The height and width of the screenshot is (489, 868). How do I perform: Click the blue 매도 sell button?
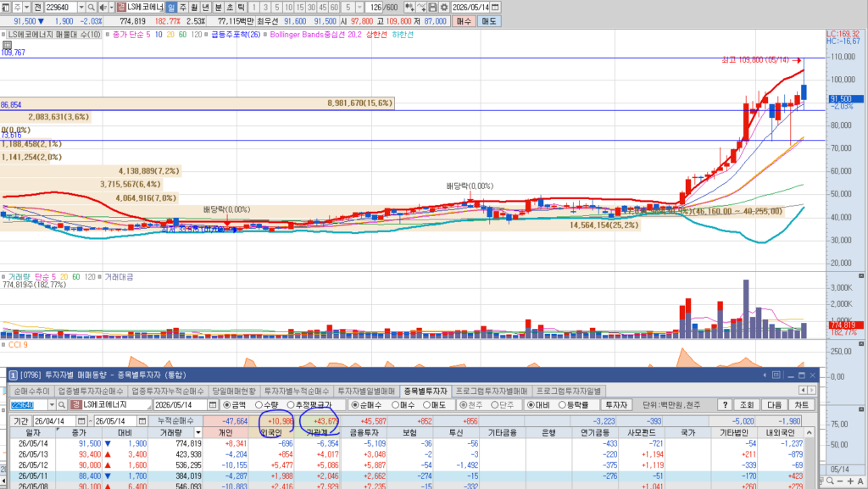[x=489, y=21]
